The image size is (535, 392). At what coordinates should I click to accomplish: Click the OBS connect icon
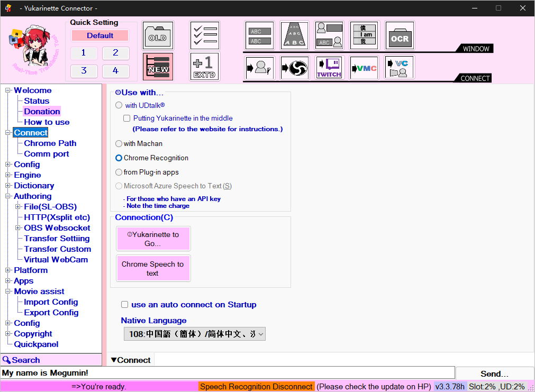click(x=294, y=68)
